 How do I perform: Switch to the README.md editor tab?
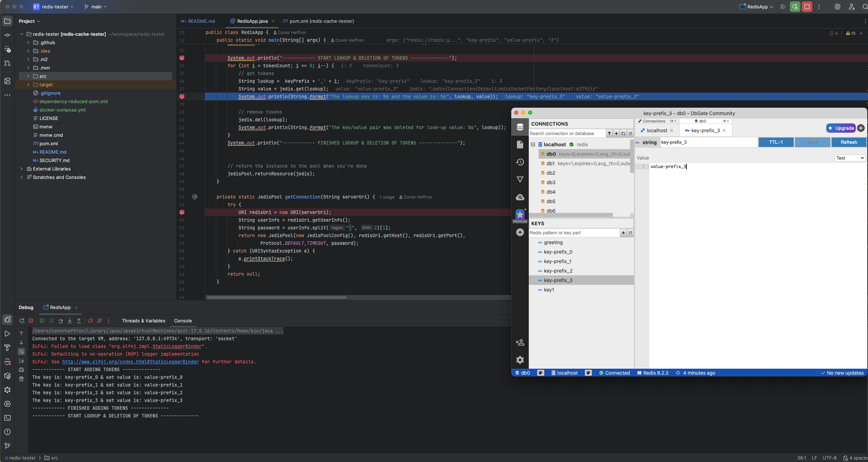(201, 21)
